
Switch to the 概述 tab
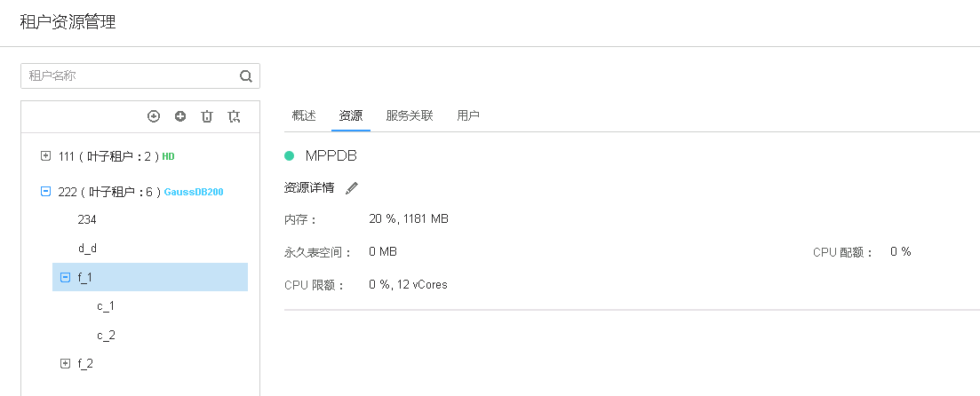[x=304, y=115]
